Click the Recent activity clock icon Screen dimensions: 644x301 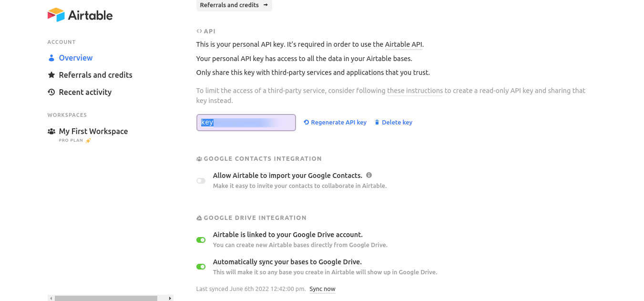51,92
